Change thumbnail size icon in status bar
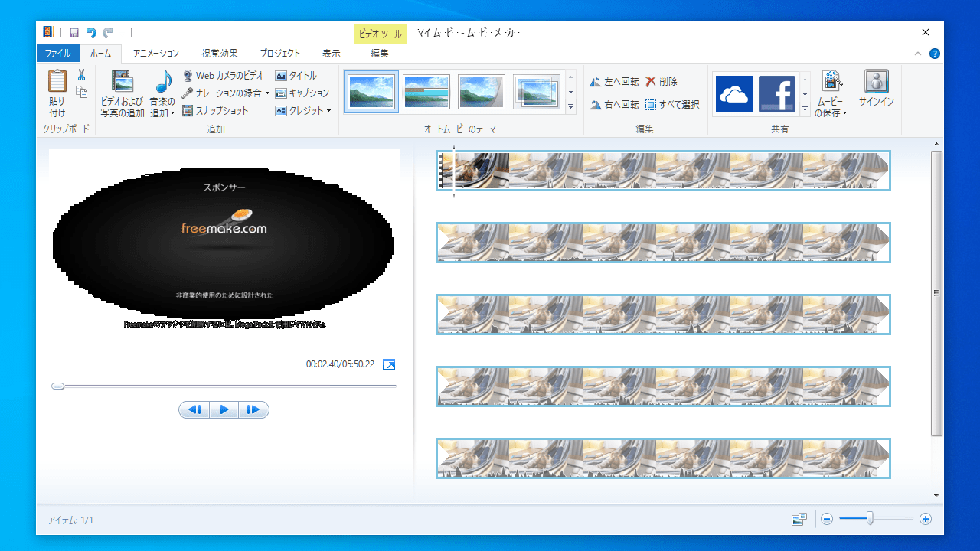The width and height of the screenshot is (980, 551). 799,519
